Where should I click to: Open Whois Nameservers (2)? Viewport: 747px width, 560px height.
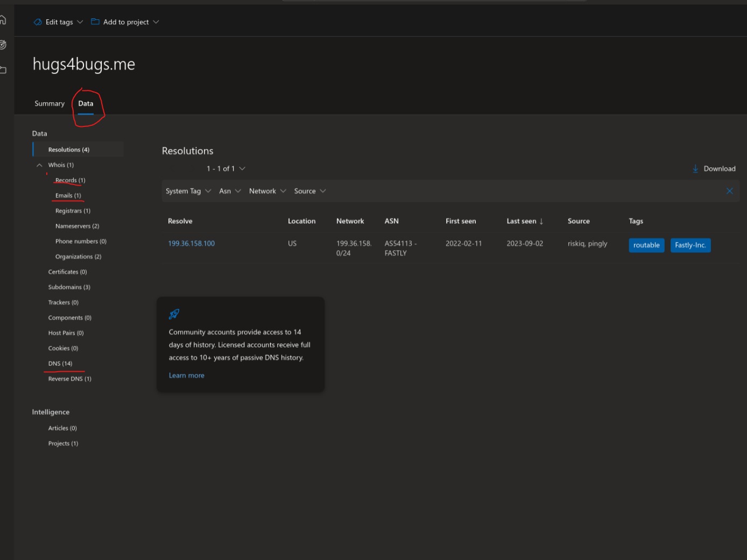[77, 226]
